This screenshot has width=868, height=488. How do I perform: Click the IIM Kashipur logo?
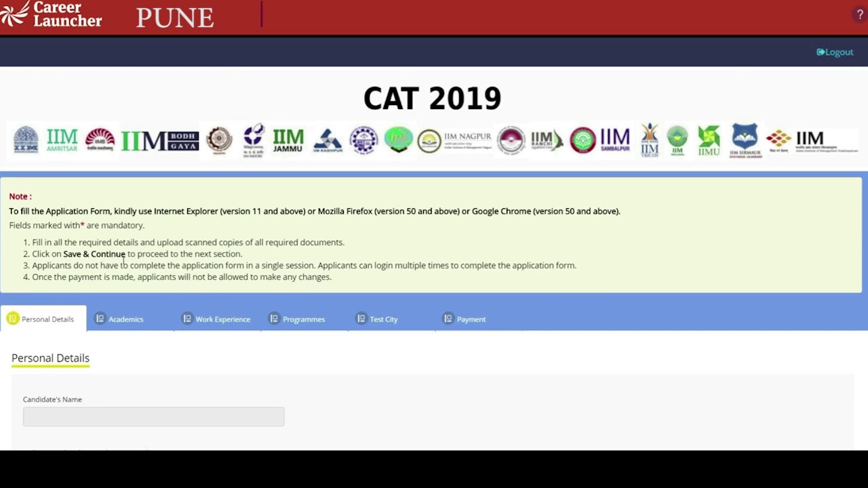coord(328,140)
